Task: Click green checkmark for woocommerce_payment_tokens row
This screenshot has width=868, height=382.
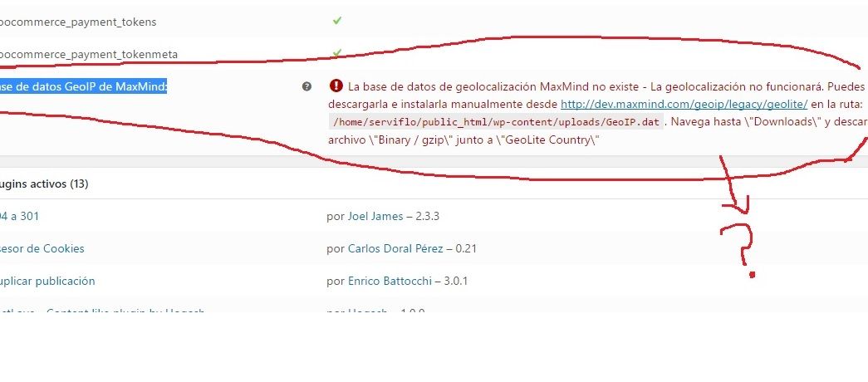Action: click(337, 21)
